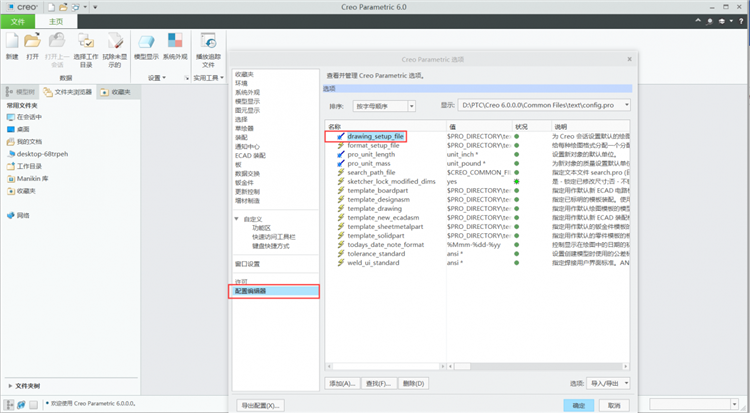Switch to 收藏夹 favorites navigator tab
Screen dimensions: 750x413
[116, 91]
